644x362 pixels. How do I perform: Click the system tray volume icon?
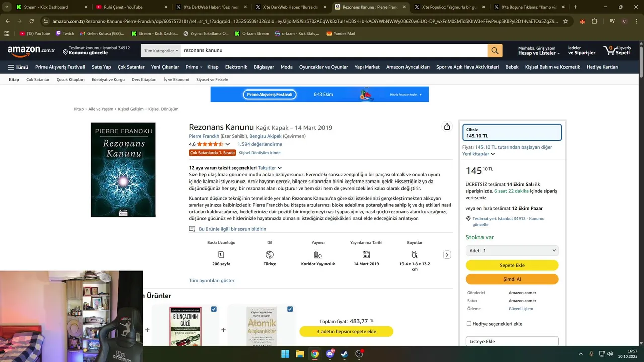(610, 354)
